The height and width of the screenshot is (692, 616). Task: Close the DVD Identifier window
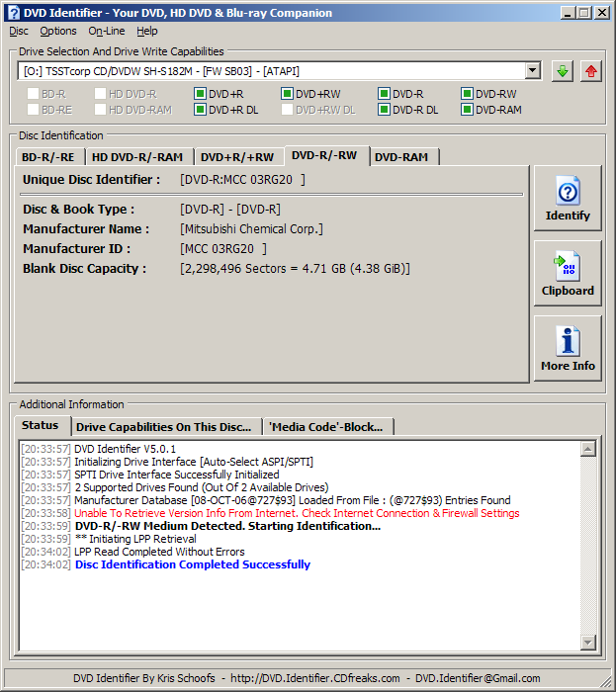pyautogui.click(x=602, y=13)
